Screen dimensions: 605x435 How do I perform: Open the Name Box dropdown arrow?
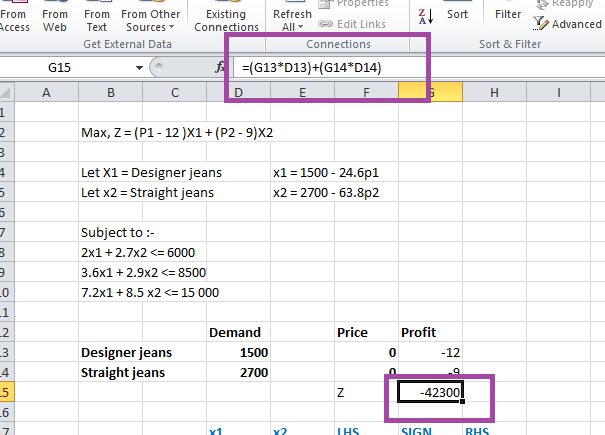(139, 68)
